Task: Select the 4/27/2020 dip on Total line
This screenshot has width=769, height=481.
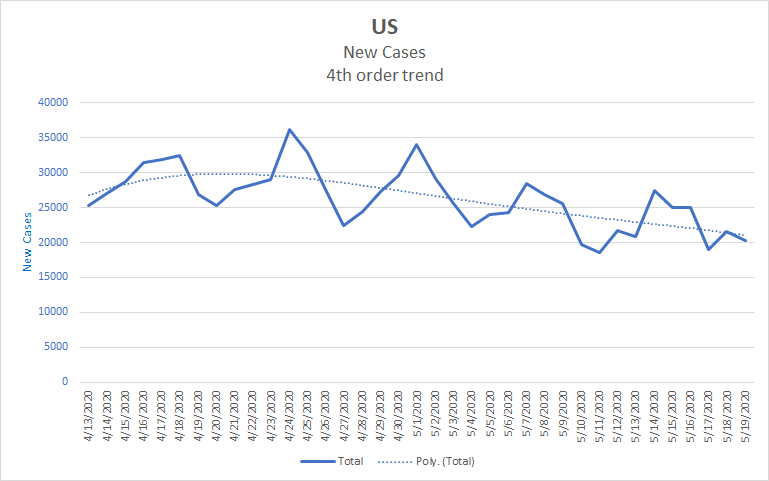Action: point(344,226)
